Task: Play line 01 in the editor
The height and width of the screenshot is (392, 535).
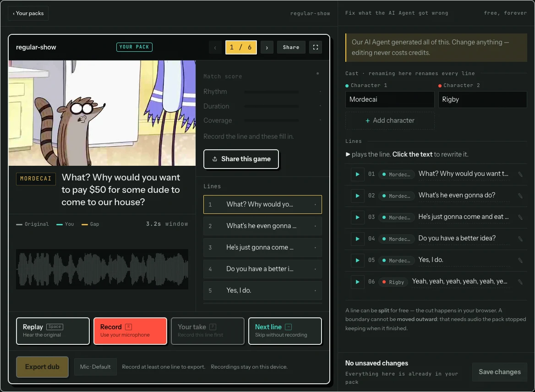Action: tap(358, 174)
